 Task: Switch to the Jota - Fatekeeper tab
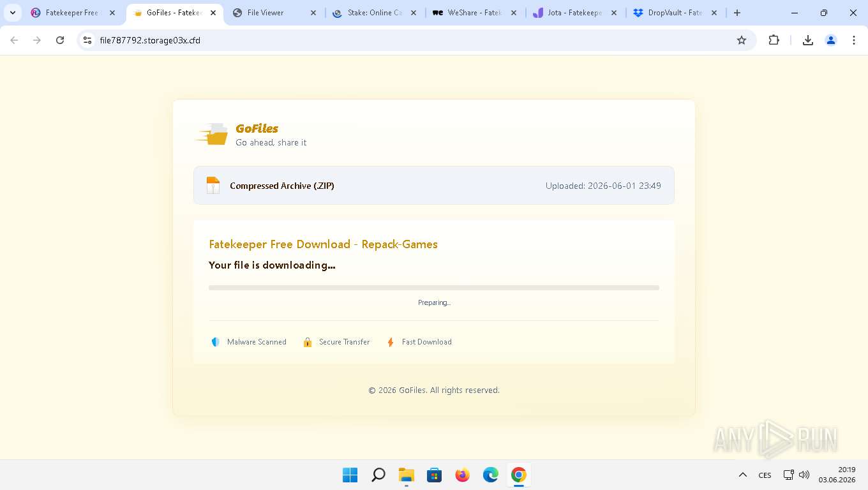(x=575, y=13)
